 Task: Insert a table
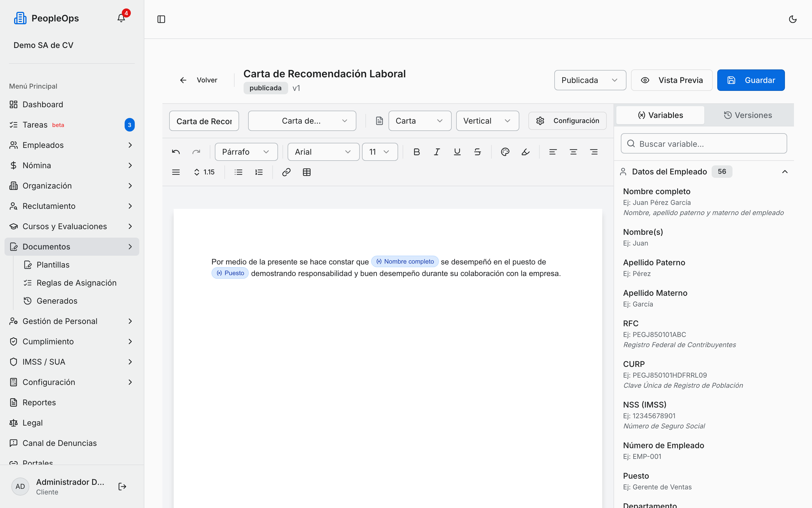point(307,172)
